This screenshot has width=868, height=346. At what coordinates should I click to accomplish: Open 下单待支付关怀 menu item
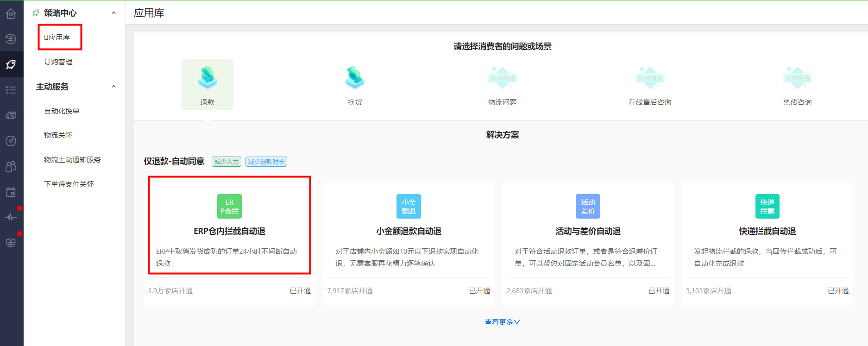click(69, 184)
